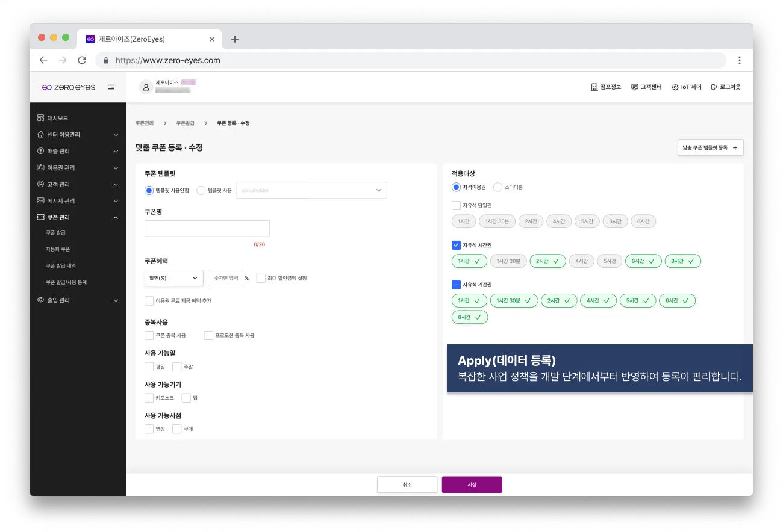Select the 8시간 chip under 자유석 시간권

pos(682,261)
